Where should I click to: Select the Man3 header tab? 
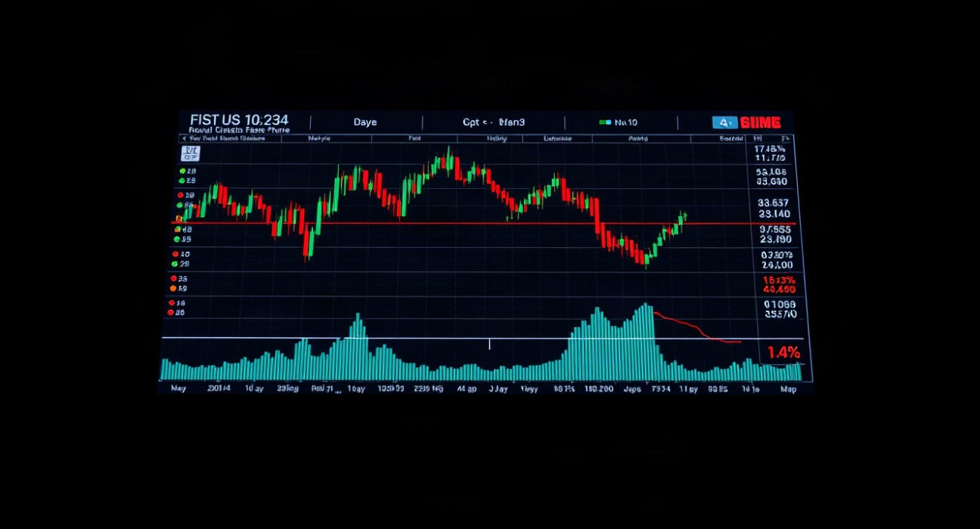512,122
